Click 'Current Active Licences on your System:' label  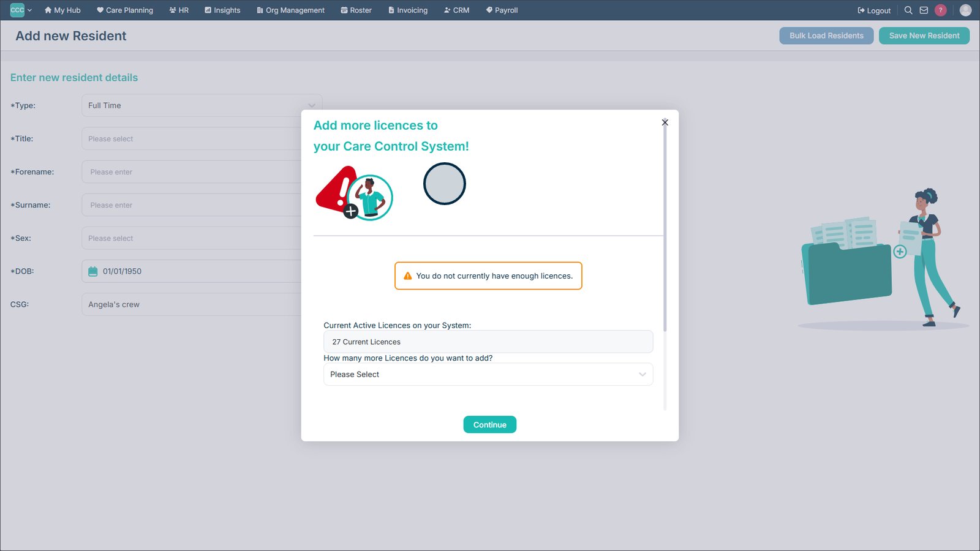point(398,326)
